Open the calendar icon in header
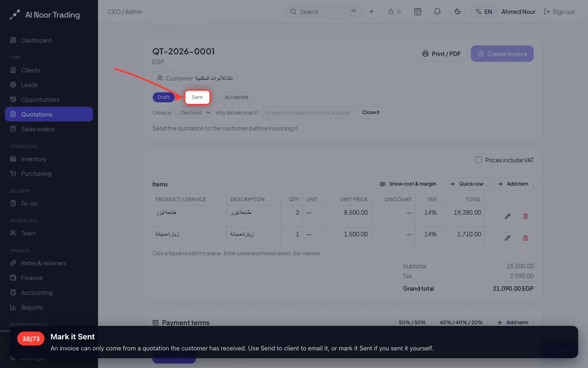The width and height of the screenshot is (588, 368). pos(417,11)
